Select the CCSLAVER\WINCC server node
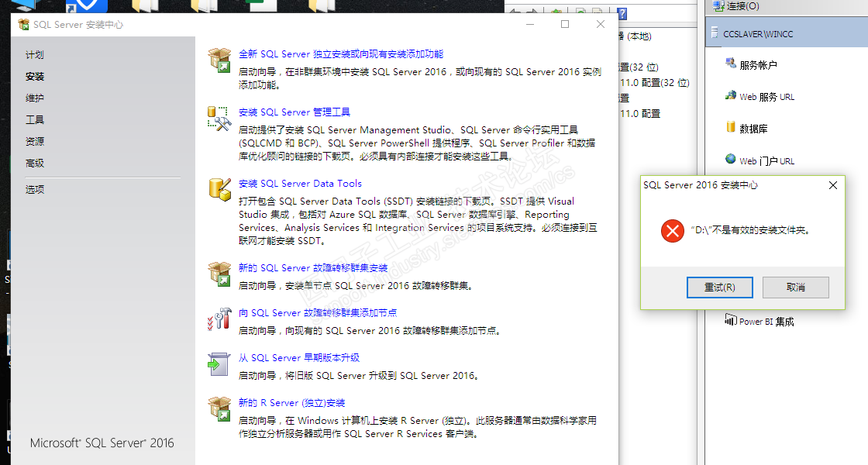This screenshot has height=465, width=868. 787,33
